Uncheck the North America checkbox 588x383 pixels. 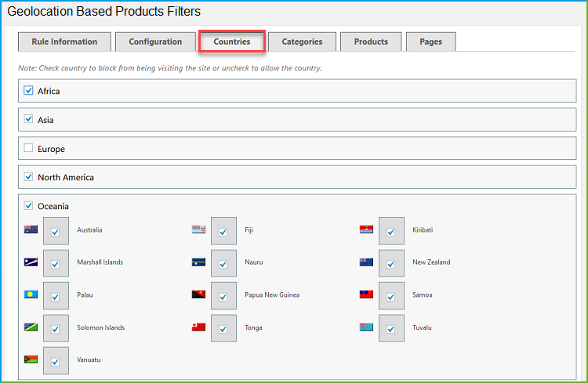click(28, 176)
